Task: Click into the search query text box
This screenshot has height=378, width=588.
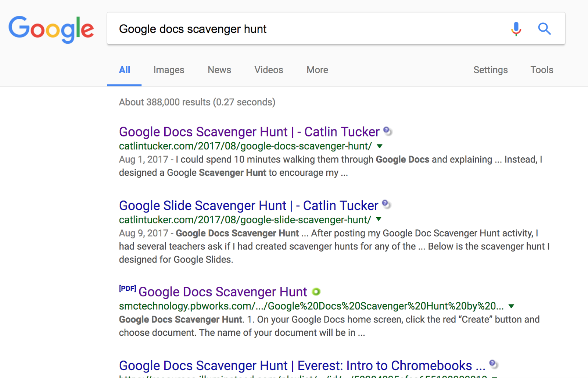Action: pyautogui.click(x=309, y=29)
